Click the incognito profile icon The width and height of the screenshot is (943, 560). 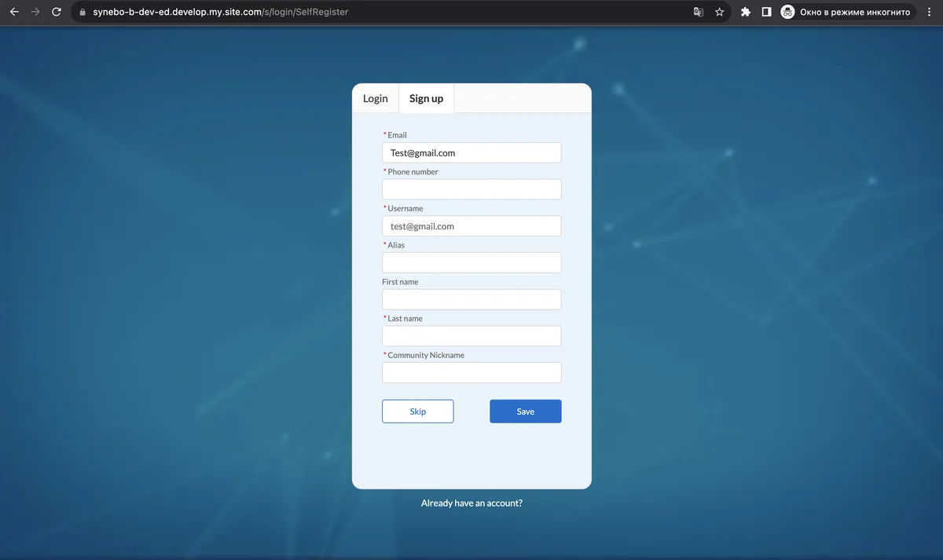pos(787,12)
